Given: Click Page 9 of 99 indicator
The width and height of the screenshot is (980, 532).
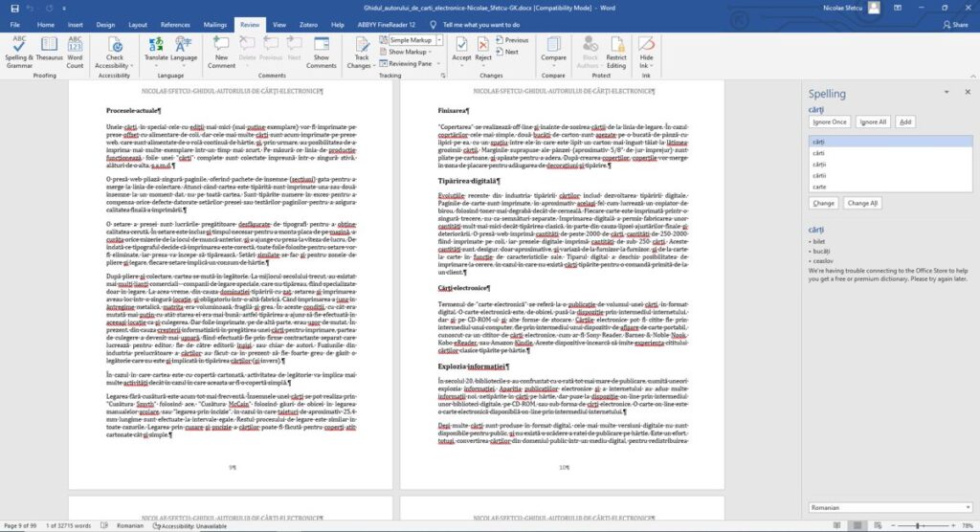Looking at the screenshot, I should coord(20,525).
